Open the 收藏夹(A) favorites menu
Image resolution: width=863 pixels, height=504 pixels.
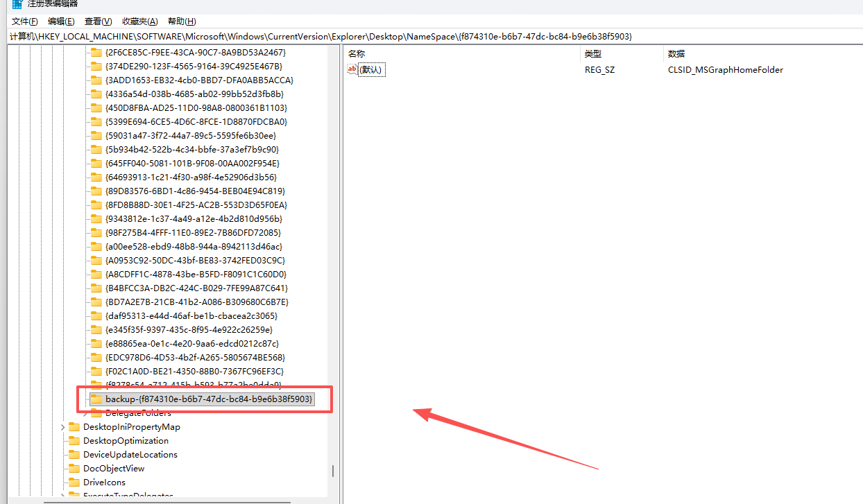(139, 21)
